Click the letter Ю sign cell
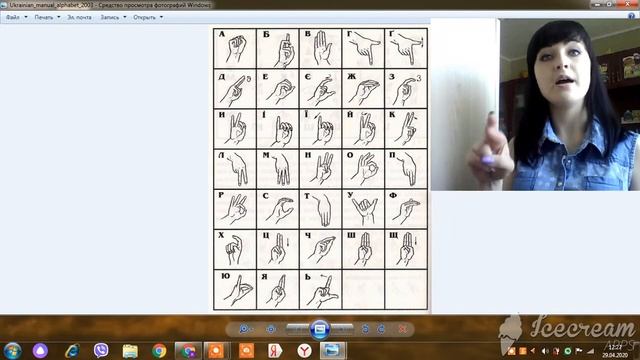This screenshot has width=640, height=360. (235, 289)
